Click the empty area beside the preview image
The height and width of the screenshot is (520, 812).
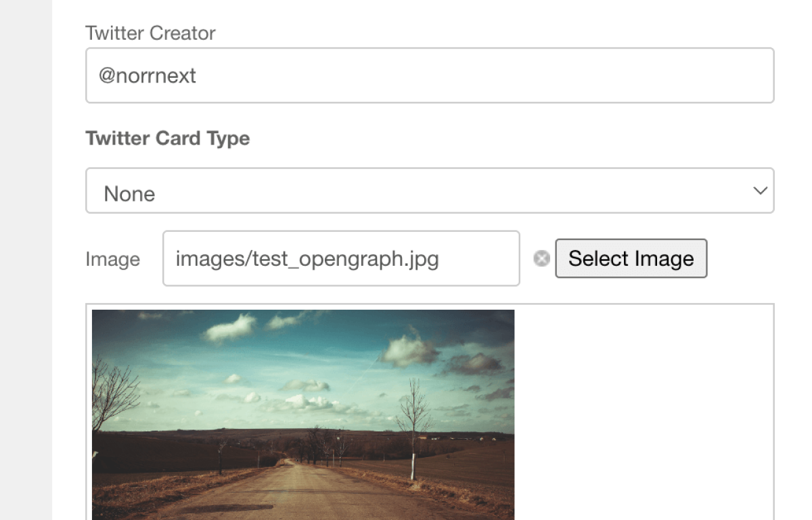643,412
